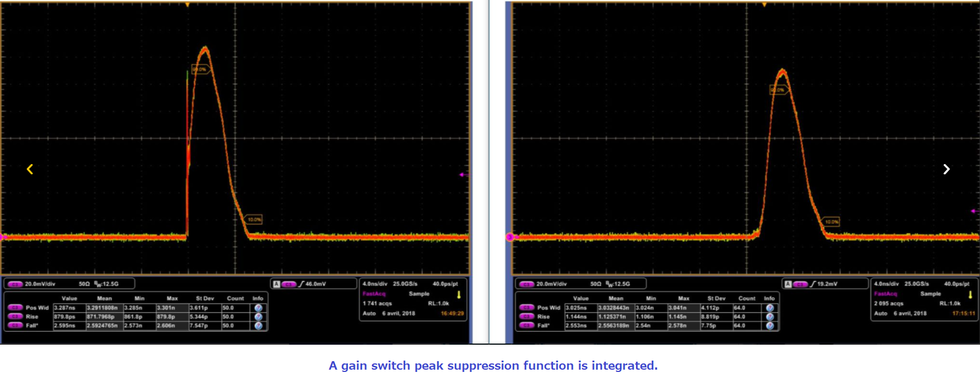Select the C3 badge beside Pos Wid, right scope

[x=526, y=308]
